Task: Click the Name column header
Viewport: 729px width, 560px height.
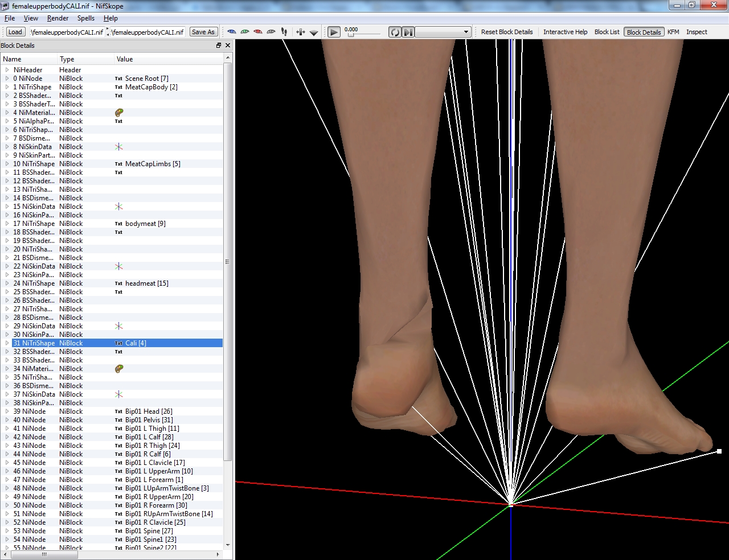Action: 29,59
